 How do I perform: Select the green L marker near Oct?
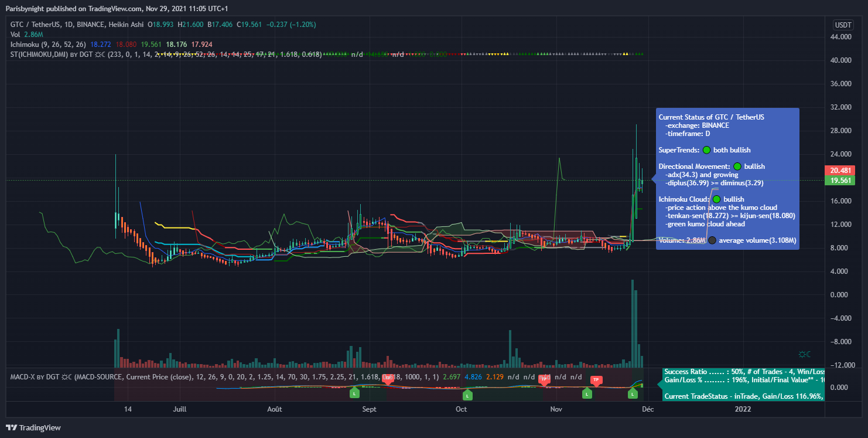[467, 395]
